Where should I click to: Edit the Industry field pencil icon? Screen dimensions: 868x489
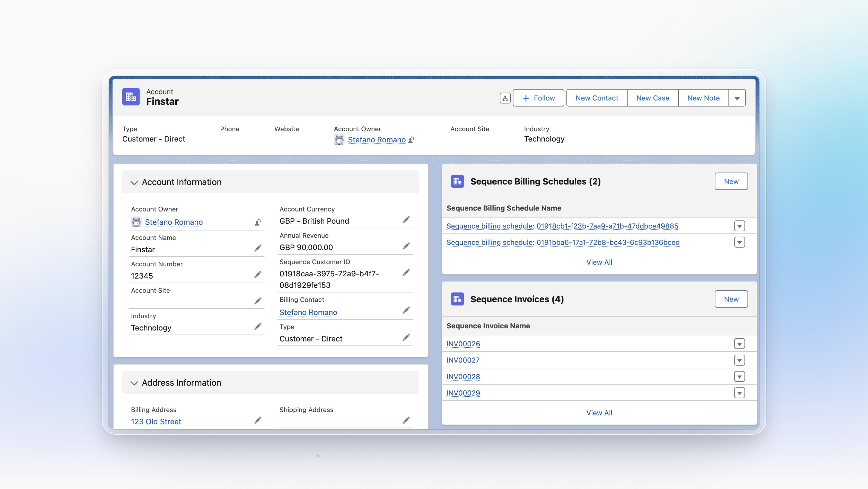click(x=258, y=327)
